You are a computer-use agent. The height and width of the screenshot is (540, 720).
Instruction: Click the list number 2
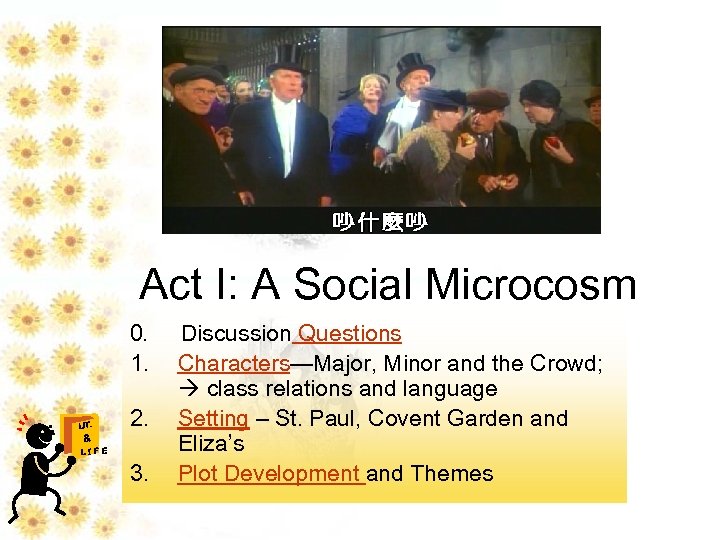click(x=140, y=418)
